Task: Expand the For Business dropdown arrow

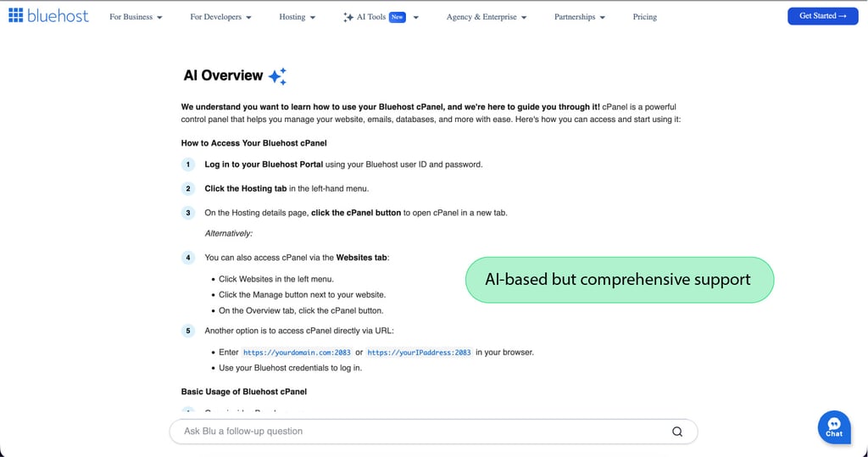Action: 159,18
